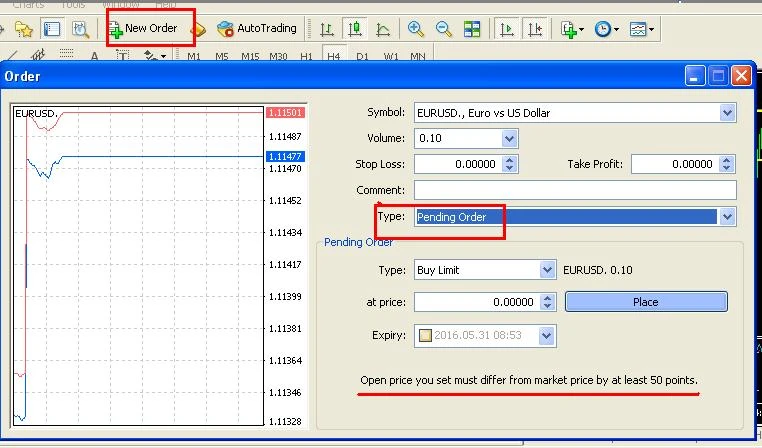Open the chart periods clock icon
This screenshot has height=448, width=762.
pyautogui.click(x=604, y=30)
